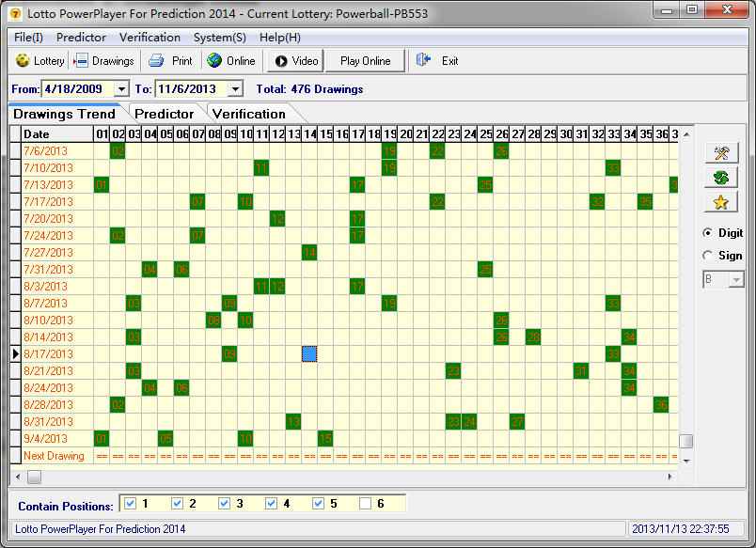756x548 pixels.
Task: Open the System menu
Action: click(220, 37)
